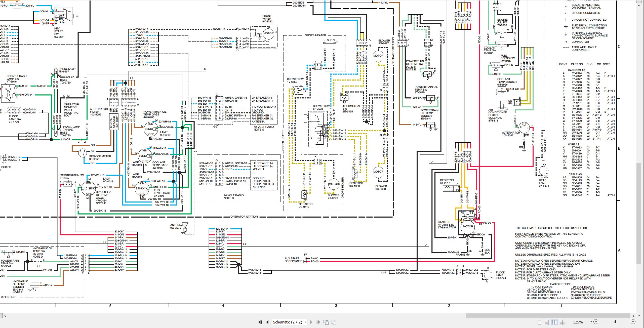644x328 pixels.
Task: Click the FLOOD LAMP SW 3T-1730 label
Action: click(x=15, y=119)
